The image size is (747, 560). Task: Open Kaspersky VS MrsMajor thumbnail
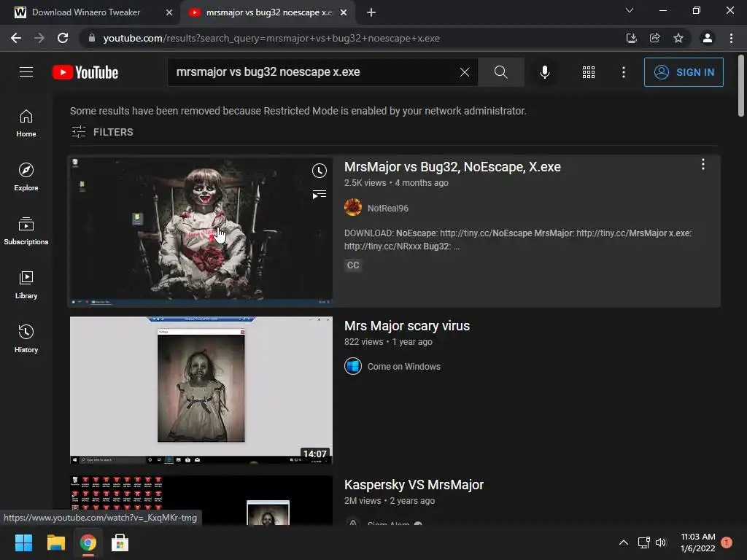coord(201,500)
